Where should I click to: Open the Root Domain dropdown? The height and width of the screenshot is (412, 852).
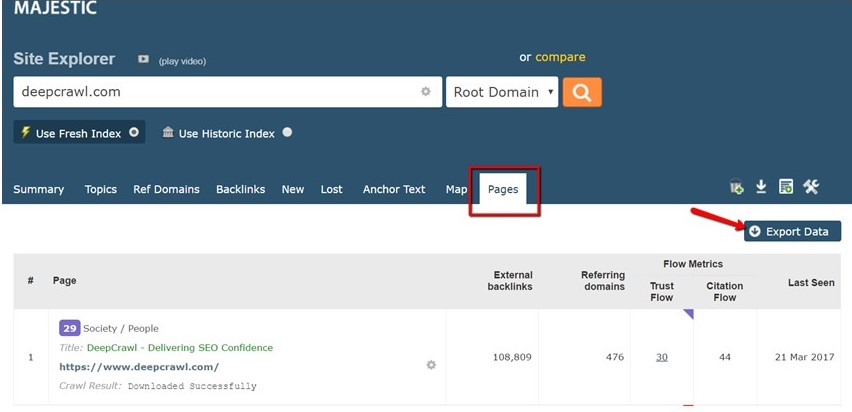point(502,92)
